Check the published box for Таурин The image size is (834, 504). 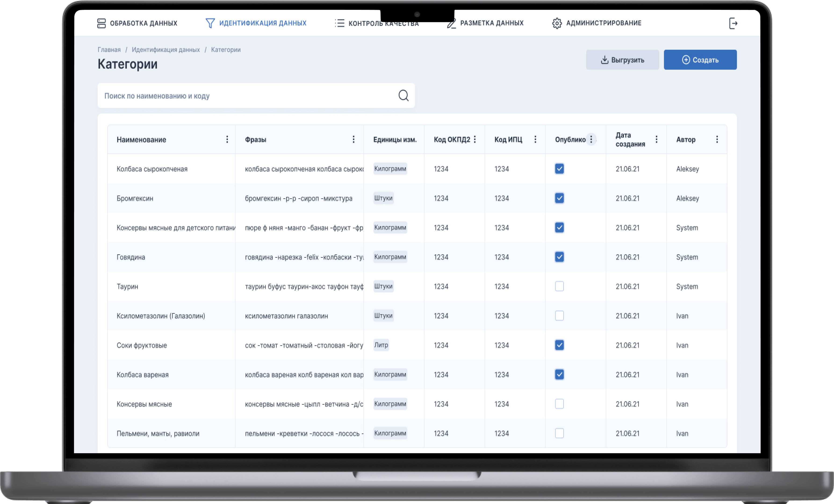coord(559,287)
